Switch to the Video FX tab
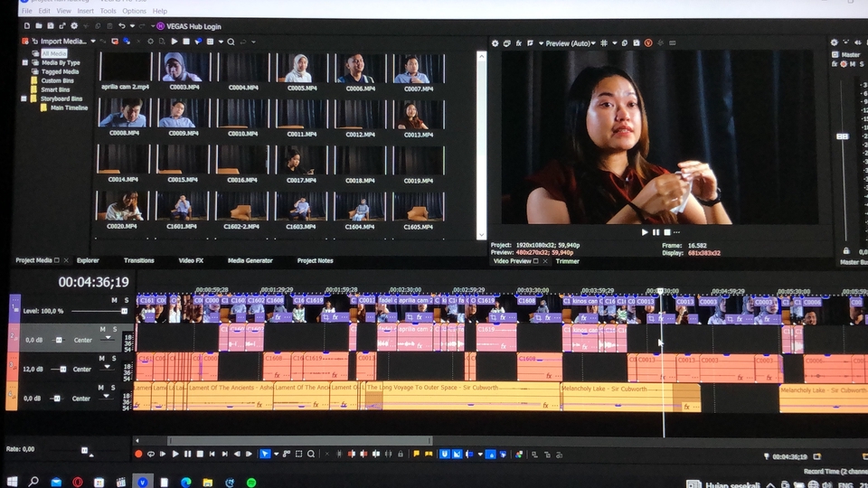Image resolution: width=868 pixels, height=488 pixels. 191,260
